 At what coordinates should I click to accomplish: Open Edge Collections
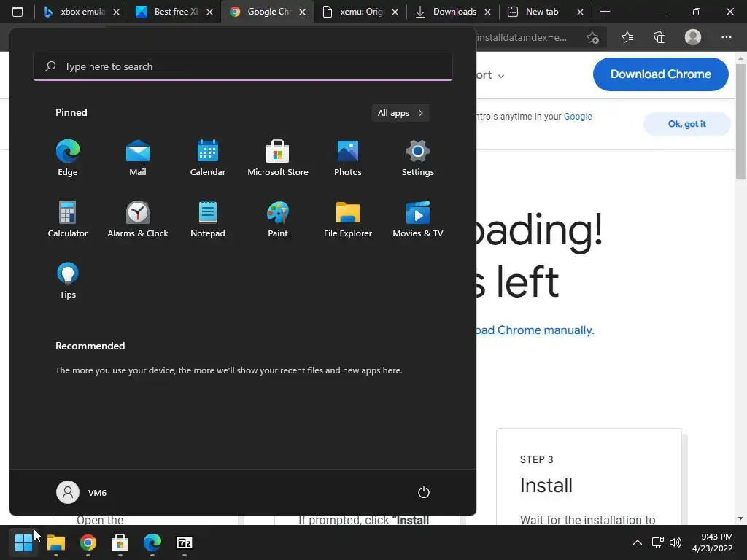pyautogui.click(x=659, y=37)
